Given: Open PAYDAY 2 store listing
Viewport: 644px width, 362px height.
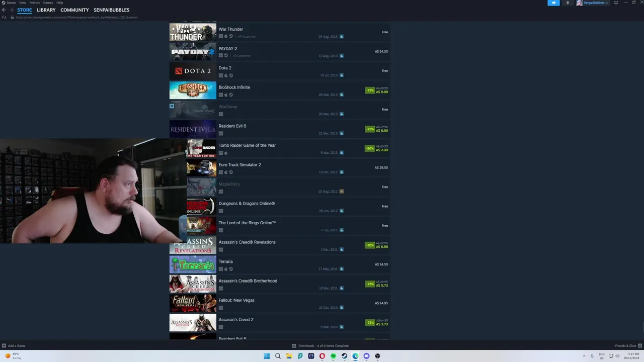Looking at the screenshot, I should 279,51.
